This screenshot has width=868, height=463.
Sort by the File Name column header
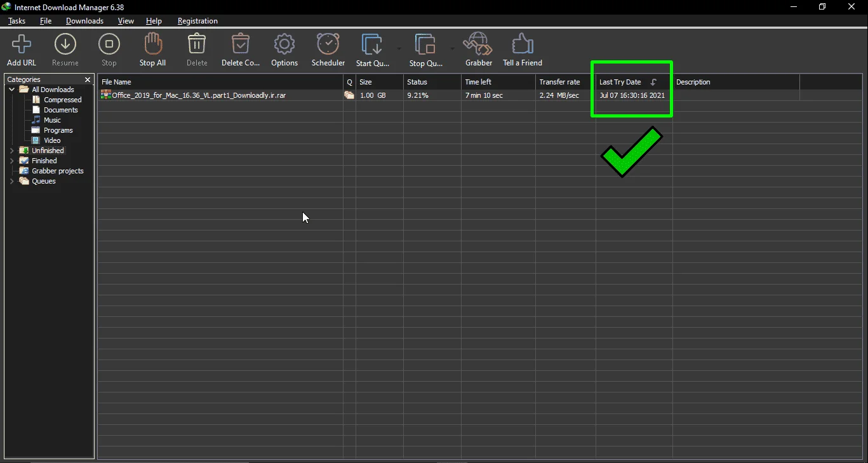(220, 82)
